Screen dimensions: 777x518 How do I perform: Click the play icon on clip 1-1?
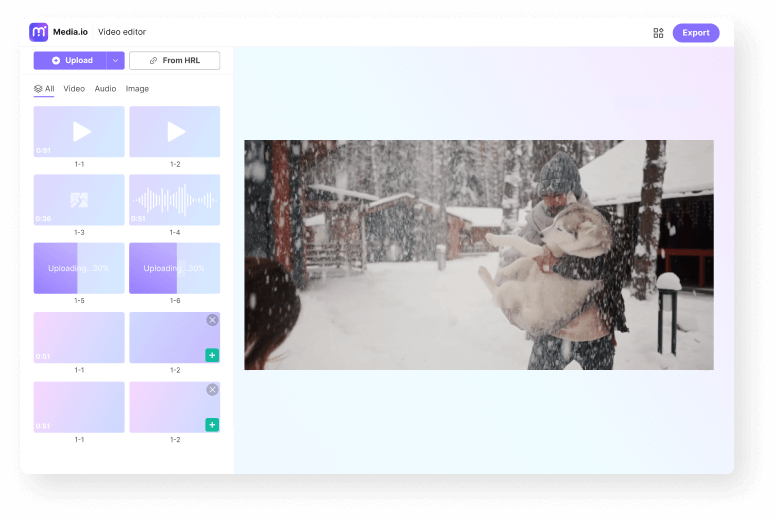82,131
